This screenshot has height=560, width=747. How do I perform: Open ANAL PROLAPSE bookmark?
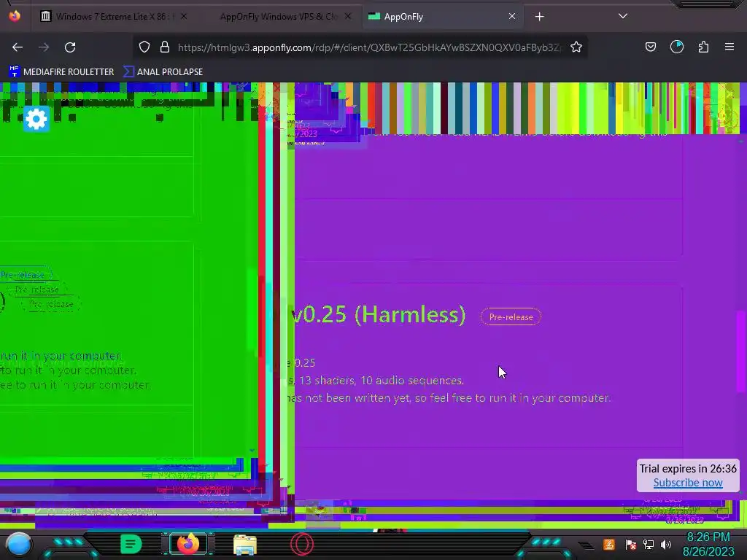163,72
